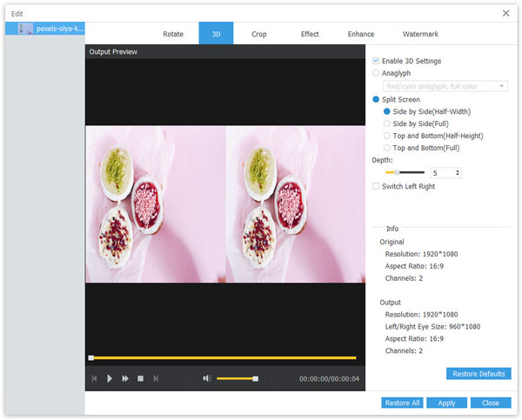The height and width of the screenshot is (420, 522).
Task: Click the Close button
Action: coord(491,403)
